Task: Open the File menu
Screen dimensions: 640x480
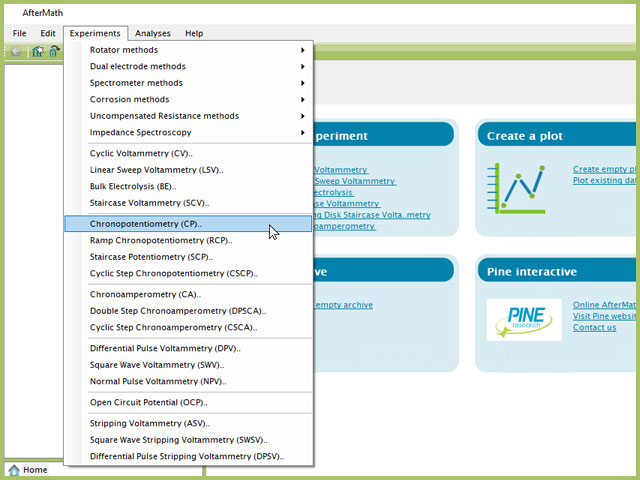Action: (19, 33)
